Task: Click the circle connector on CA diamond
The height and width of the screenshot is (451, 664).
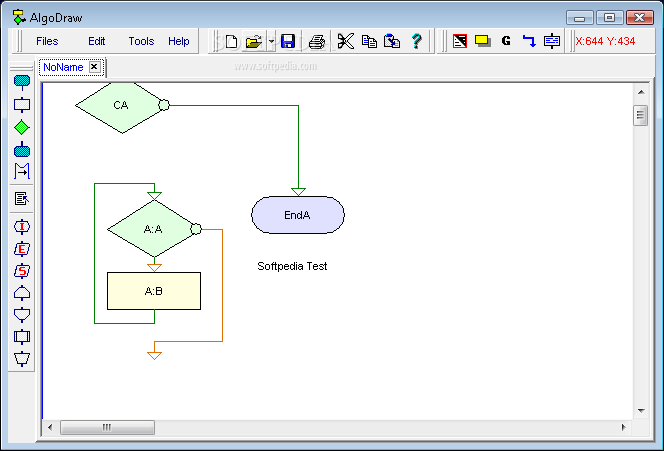Action: pos(164,105)
